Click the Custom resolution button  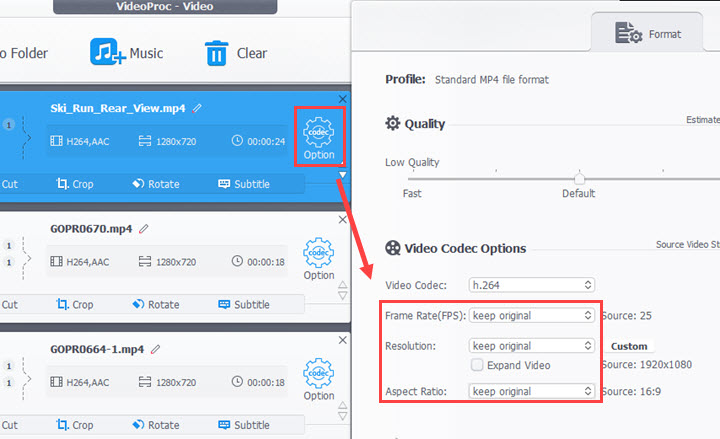point(629,346)
